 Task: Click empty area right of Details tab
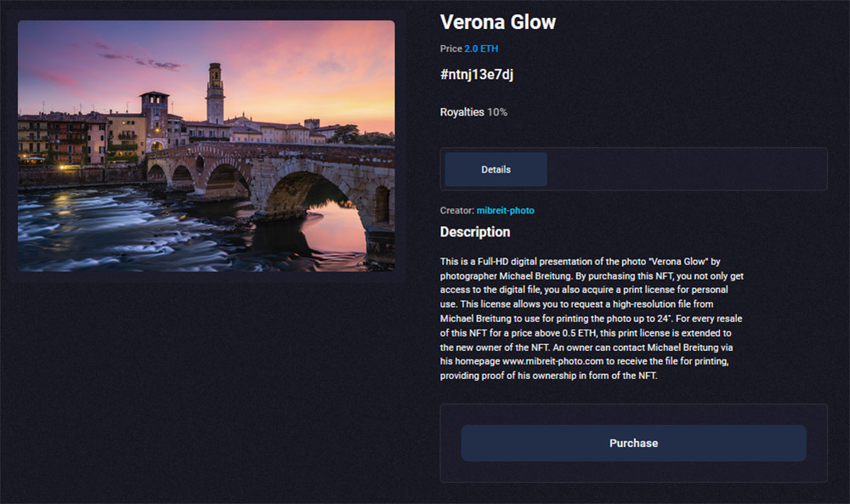(680, 169)
